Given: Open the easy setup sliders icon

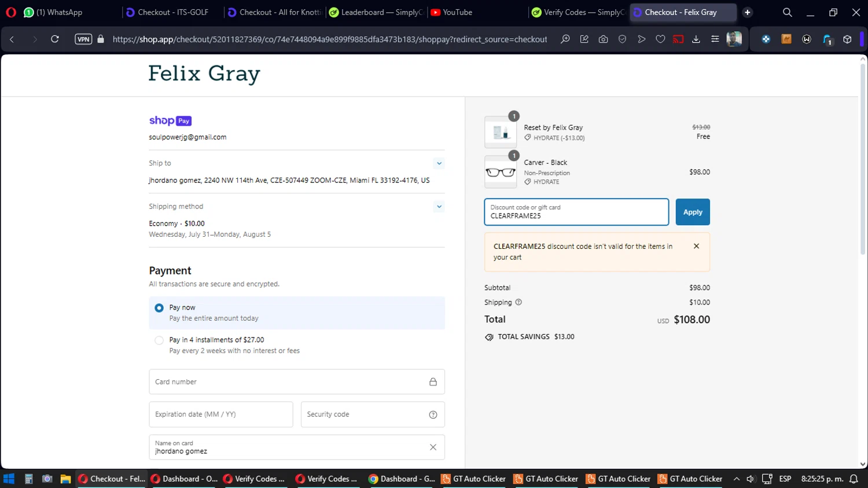Looking at the screenshot, I should 715,39.
